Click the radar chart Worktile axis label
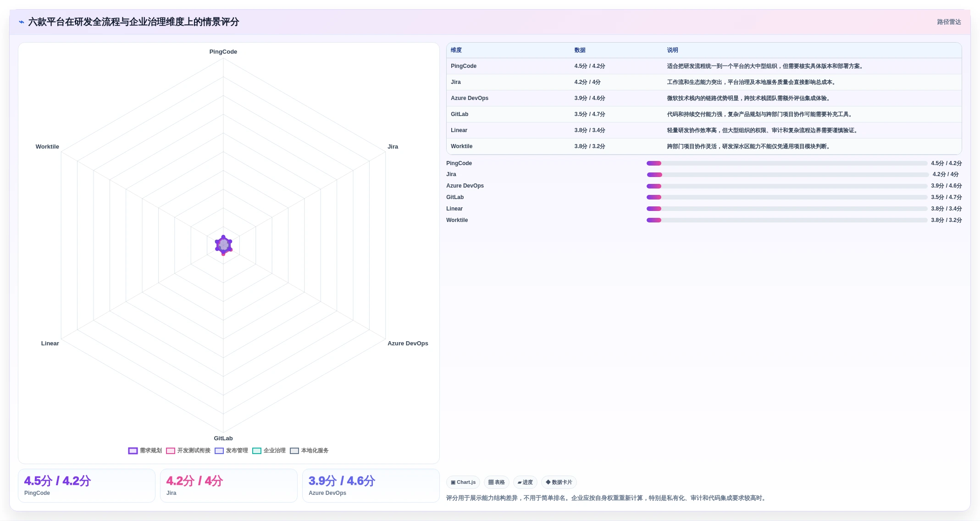 point(47,147)
